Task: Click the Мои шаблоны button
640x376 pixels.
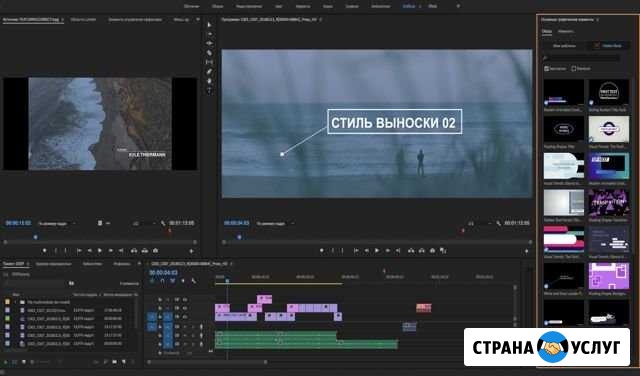Action: tap(564, 46)
